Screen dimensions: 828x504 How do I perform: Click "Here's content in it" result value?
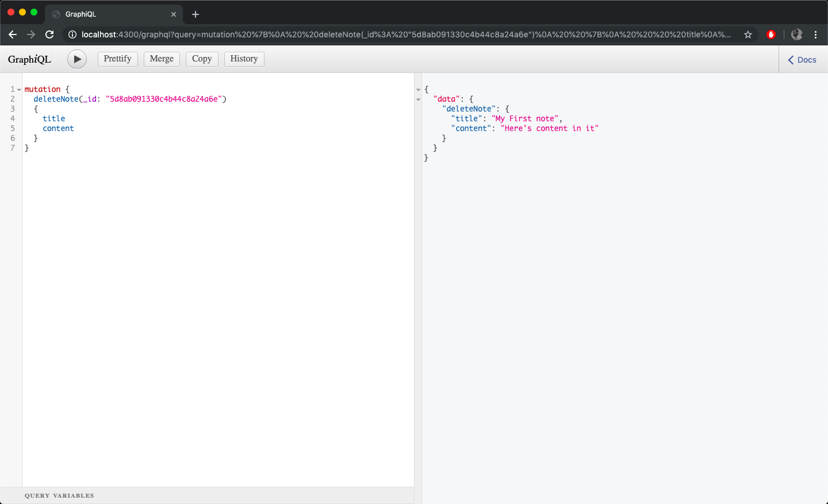click(x=550, y=128)
